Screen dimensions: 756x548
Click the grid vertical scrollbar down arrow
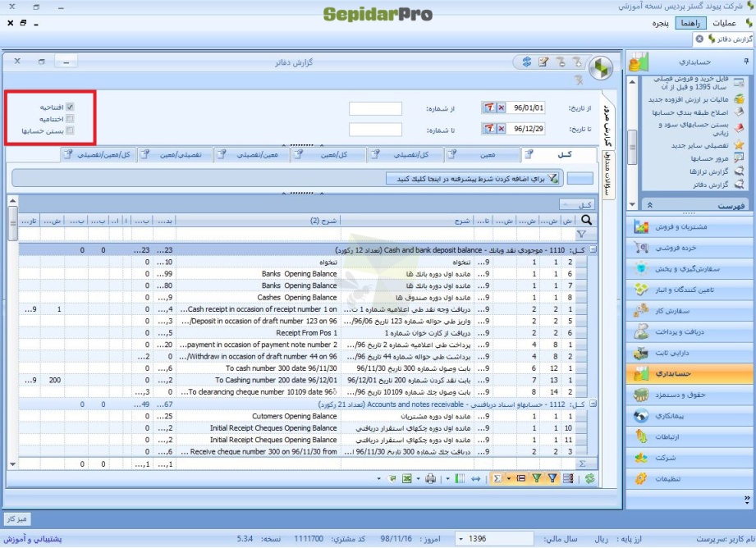click(x=12, y=464)
